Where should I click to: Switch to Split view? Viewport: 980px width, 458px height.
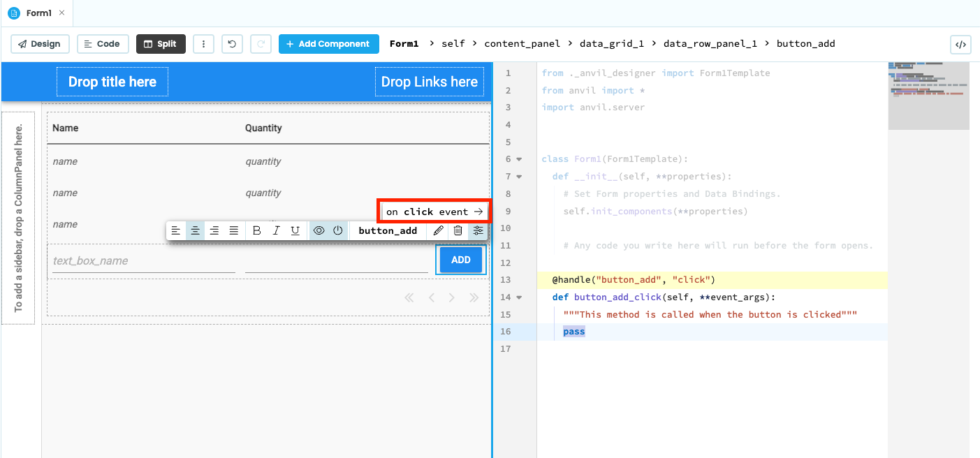(161, 44)
